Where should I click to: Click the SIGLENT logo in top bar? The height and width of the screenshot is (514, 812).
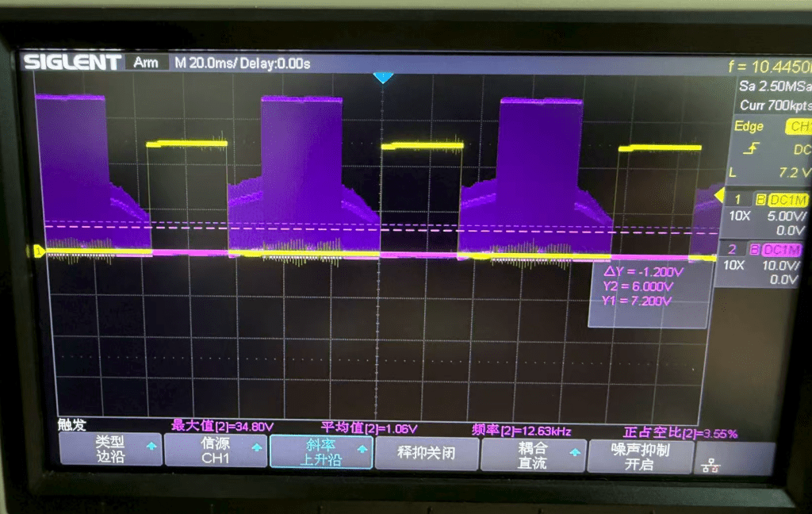[x=72, y=63]
